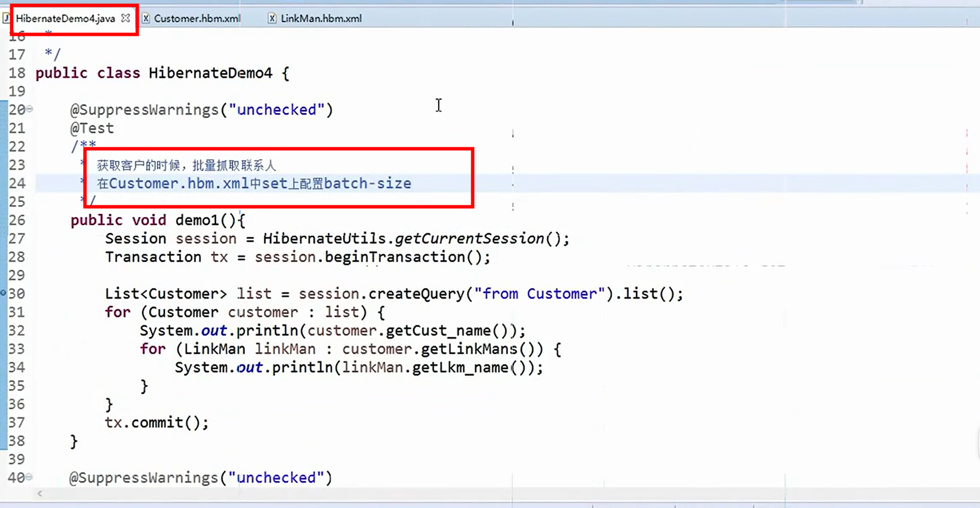Place cursor on the demo1 method name
Image resolution: width=980 pixels, height=508 pixels.
(x=197, y=220)
